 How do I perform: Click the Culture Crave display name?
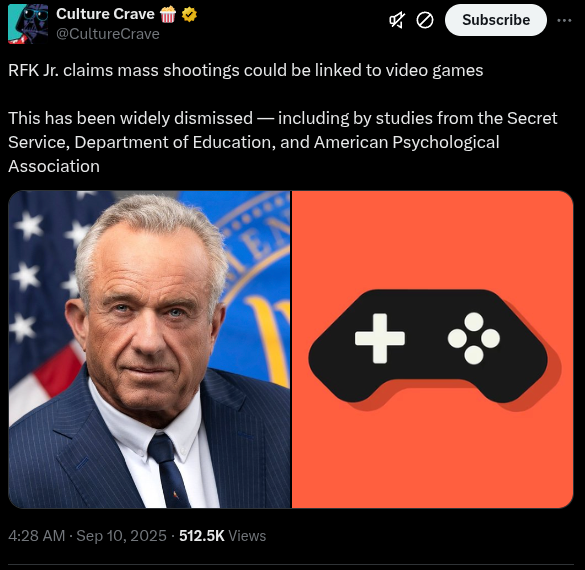(x=105, y=14)
